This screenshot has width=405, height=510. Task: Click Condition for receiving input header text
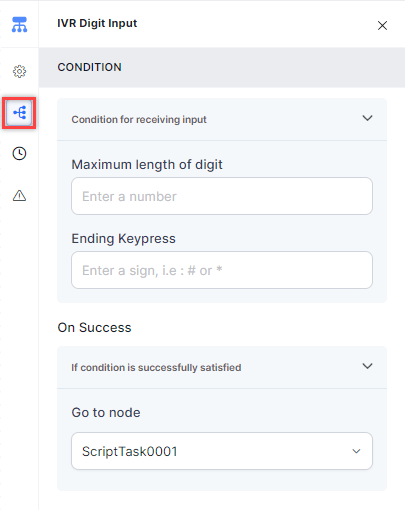[x=139, y=119]
